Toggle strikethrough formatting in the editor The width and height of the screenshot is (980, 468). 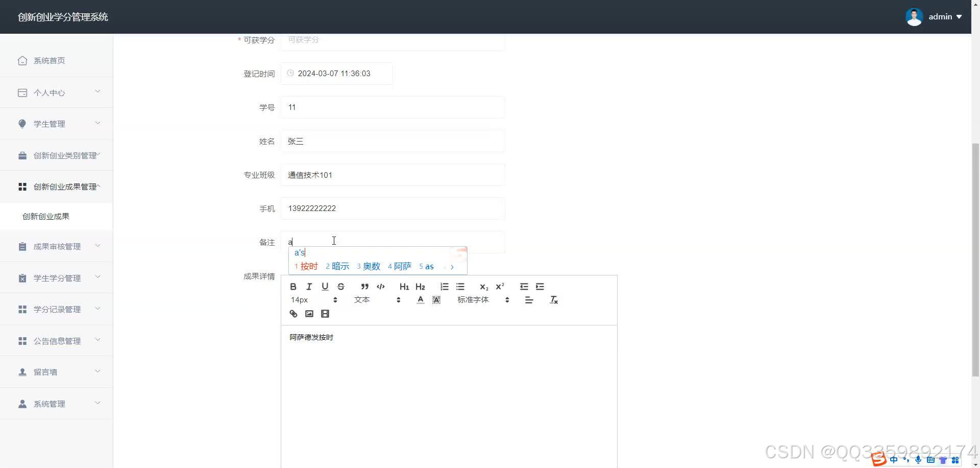pyautogui.click(x=341, y=287)
